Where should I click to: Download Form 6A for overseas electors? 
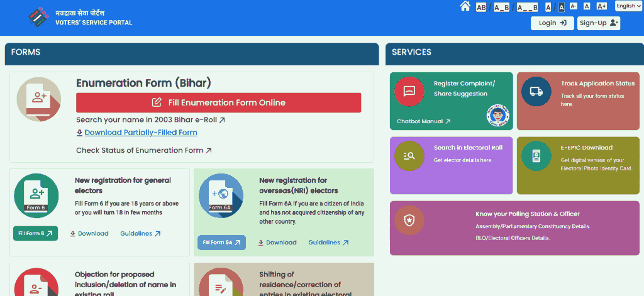pos(277,242)
